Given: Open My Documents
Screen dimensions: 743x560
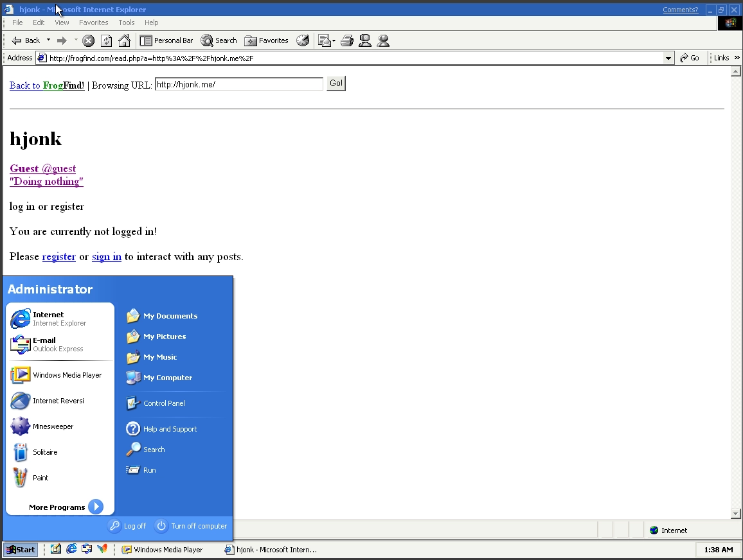Looking at the screenshot, I should click(162, 316).
